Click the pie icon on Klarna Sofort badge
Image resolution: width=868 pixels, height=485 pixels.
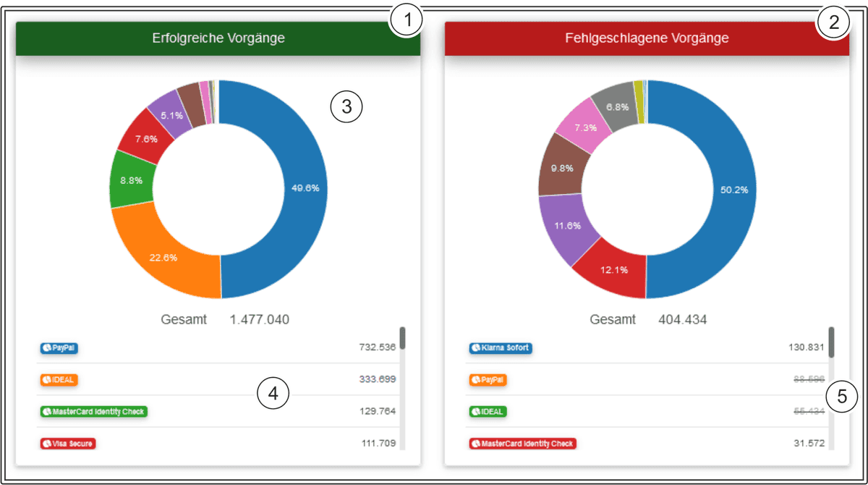point(476,347)
